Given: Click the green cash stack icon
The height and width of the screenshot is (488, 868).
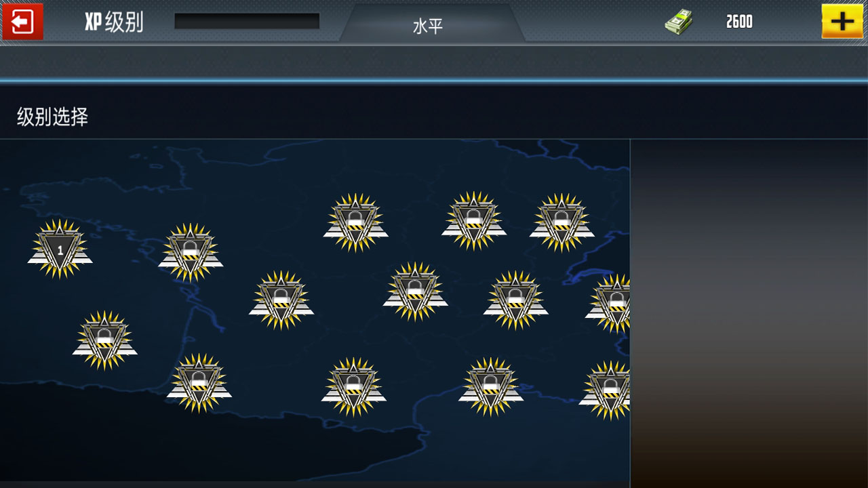Looking at the screenshot, I should [679, 22].
